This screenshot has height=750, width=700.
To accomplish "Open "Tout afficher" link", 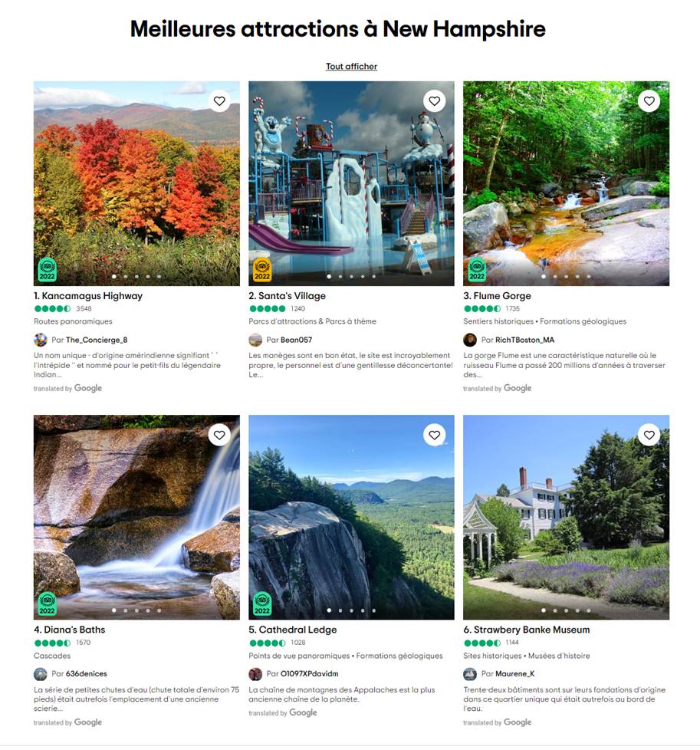I will pyautogui.click(x=351, y=67).
